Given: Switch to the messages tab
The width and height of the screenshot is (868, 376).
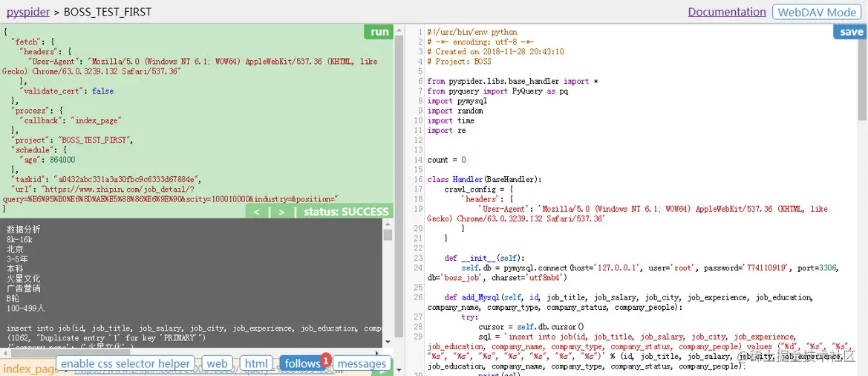Looking at the screenshot, I should [x=362, y=364].
